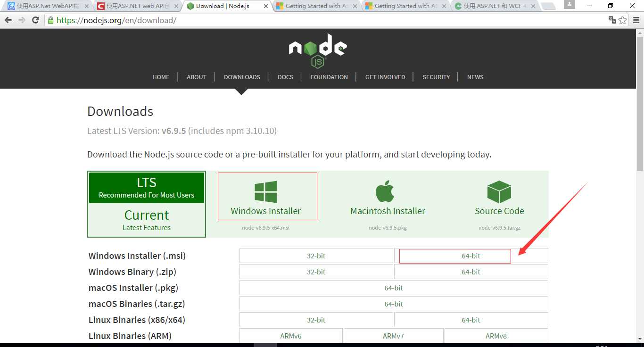644x347 pixels.
Task: Open the SECURITY nav item
Action: 436,77
